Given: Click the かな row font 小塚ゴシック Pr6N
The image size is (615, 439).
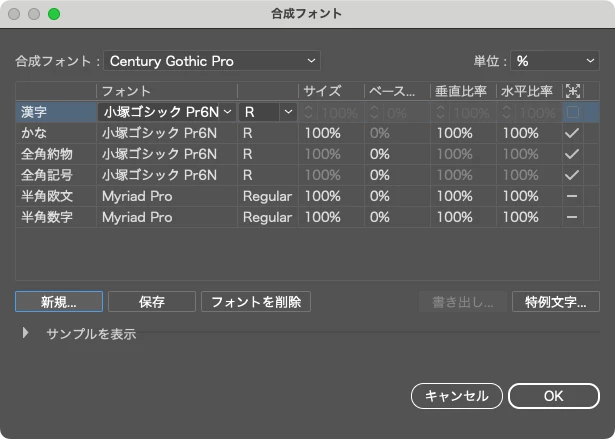Looking at the screenshot, I should coord(159,133).
